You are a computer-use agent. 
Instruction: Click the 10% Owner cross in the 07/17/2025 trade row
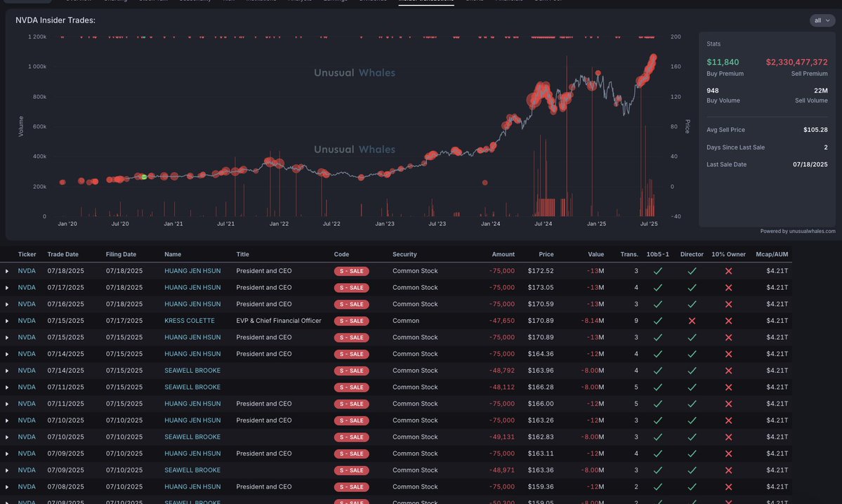tap(729, 288)
